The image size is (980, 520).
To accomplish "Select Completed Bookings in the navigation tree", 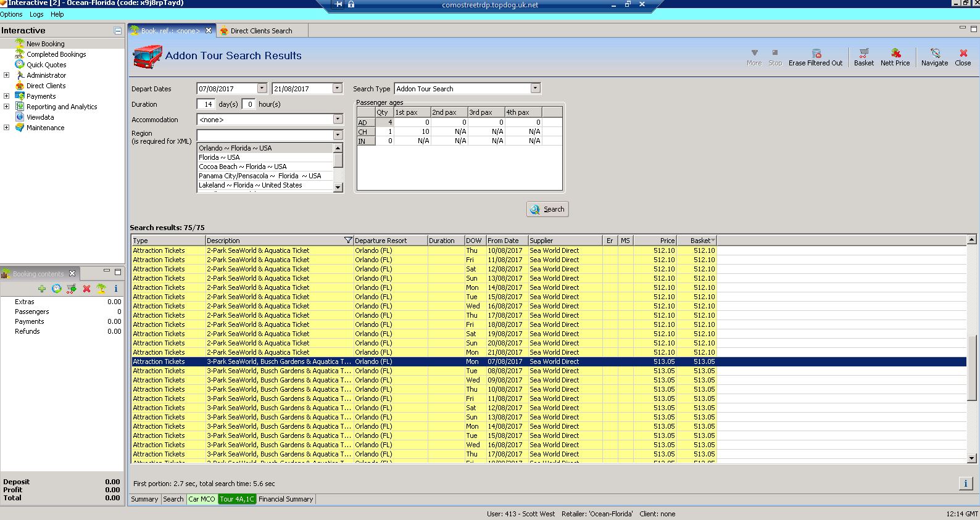I will click(x=56, y=54).
